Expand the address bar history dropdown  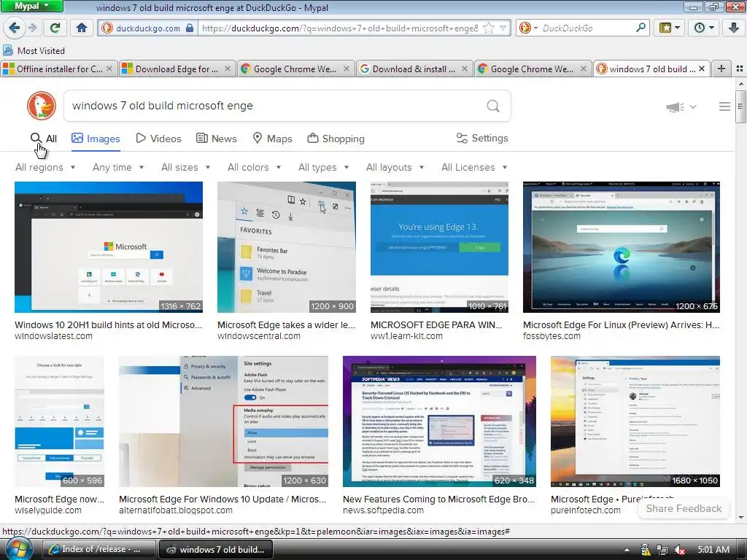pyautogui.click(x=503, y=28)
